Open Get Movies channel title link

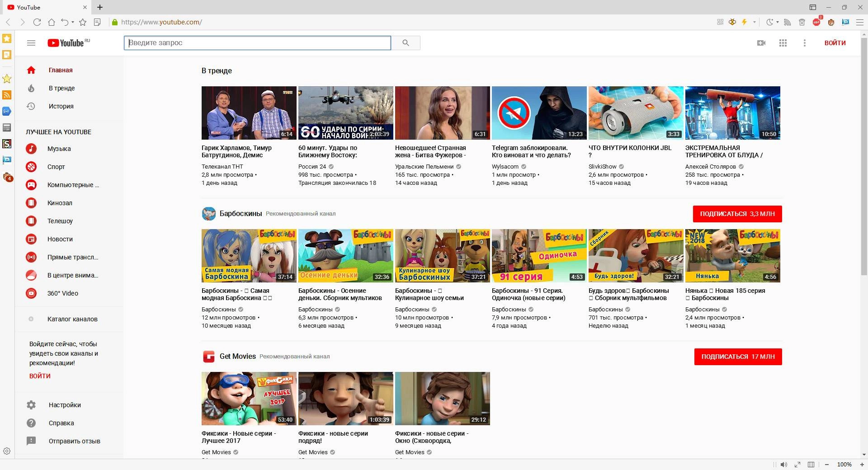point(238,357)
